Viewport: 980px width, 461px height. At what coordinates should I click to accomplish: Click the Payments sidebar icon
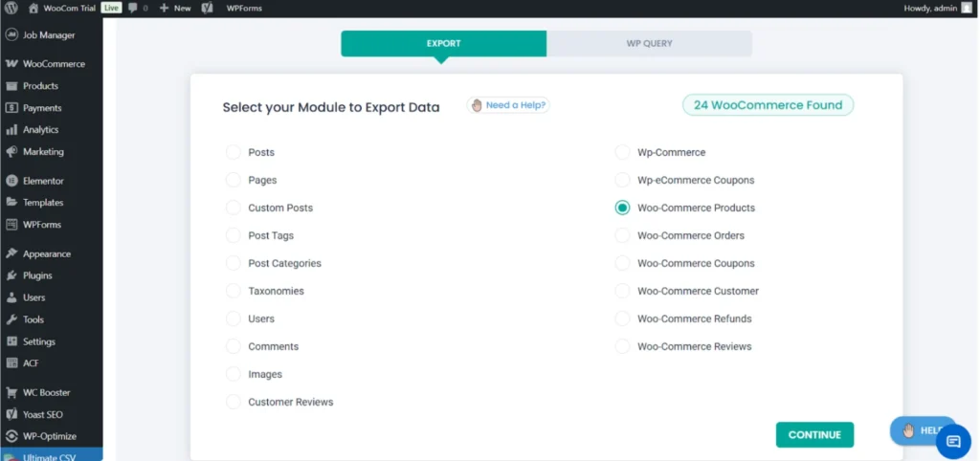click(11, 108)
